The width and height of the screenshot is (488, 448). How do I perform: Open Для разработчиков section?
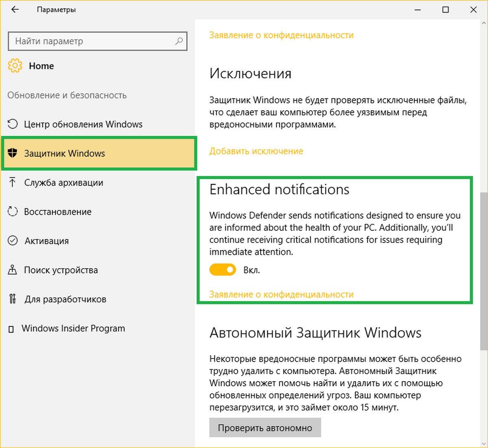coord(98,299)
